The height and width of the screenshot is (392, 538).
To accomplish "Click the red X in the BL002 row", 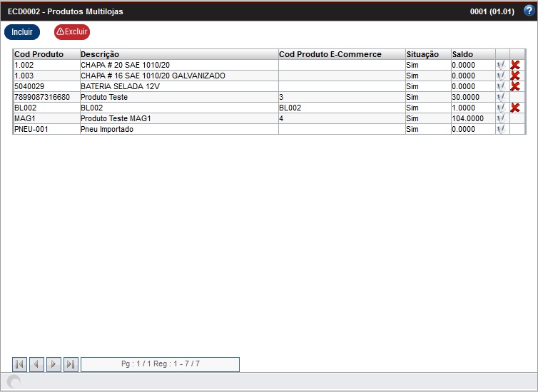I will tap(515, 108).
